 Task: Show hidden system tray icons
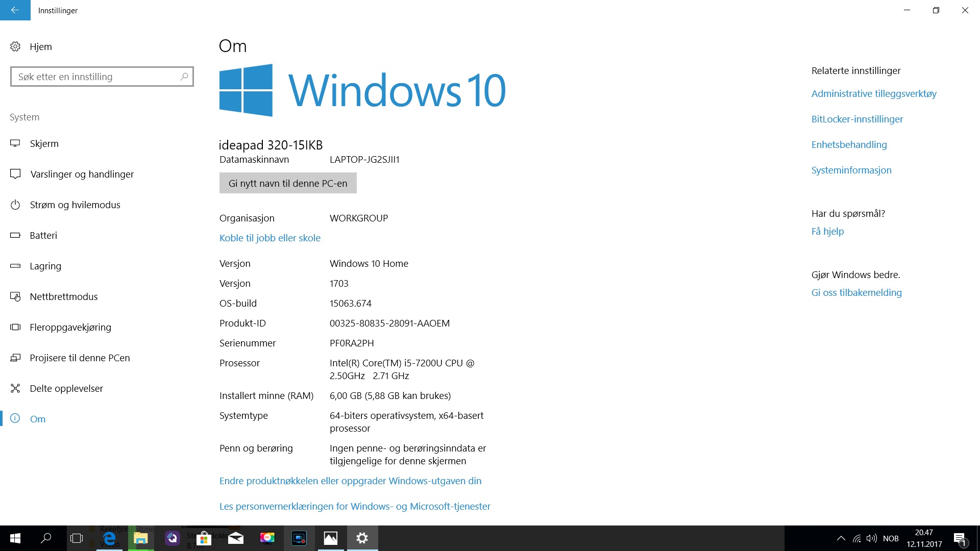coord(841,538)
